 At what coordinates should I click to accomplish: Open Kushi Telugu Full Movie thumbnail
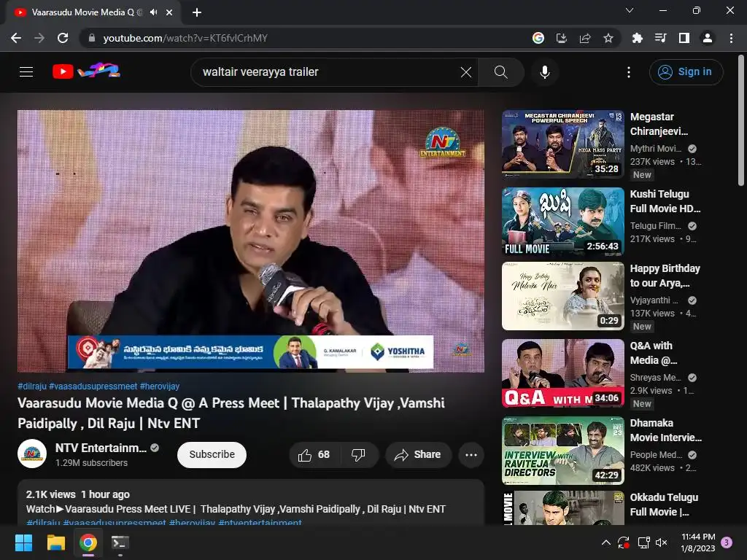[562, 222]
